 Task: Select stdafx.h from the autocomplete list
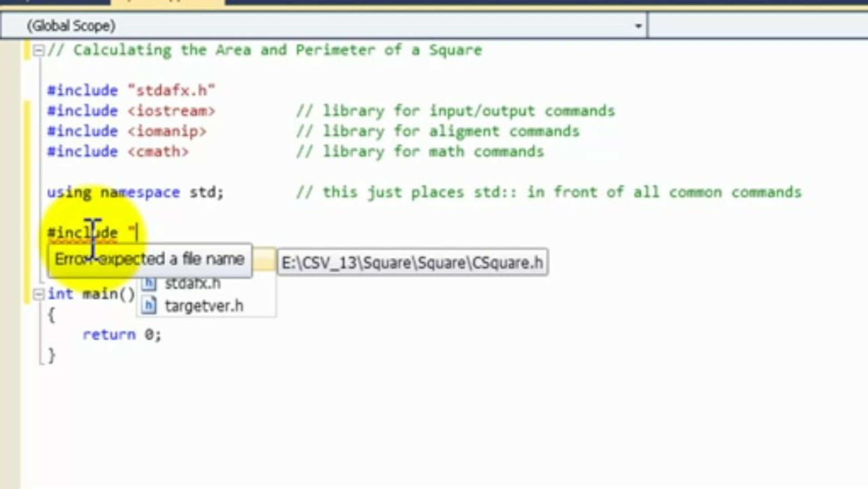[193, 283]
